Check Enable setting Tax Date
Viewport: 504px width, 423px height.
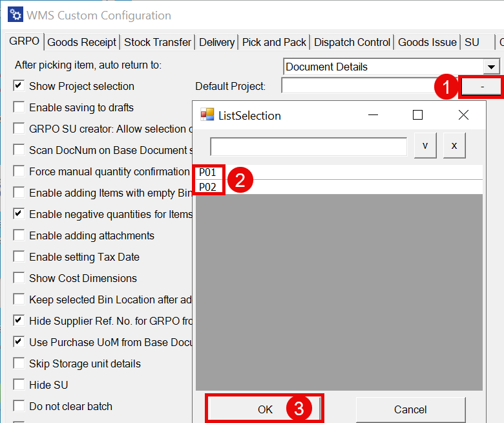pos(19,256)
